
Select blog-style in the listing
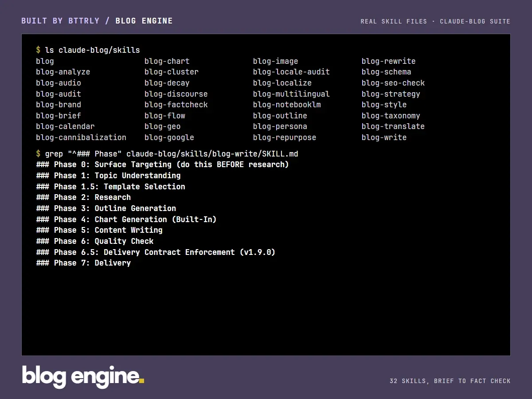[384, 105]
